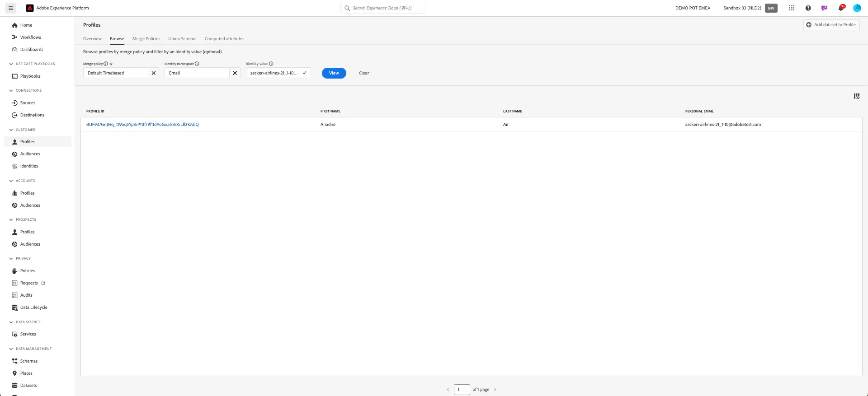Open the user account avatar
Image resolution: width=868 pixels, height=396 pixels.
point(857,8)
